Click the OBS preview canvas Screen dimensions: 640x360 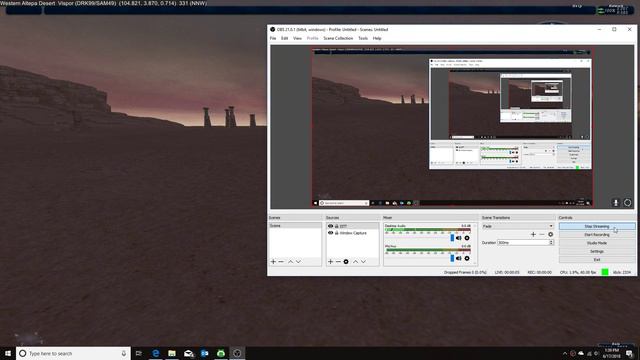(452, 127)
